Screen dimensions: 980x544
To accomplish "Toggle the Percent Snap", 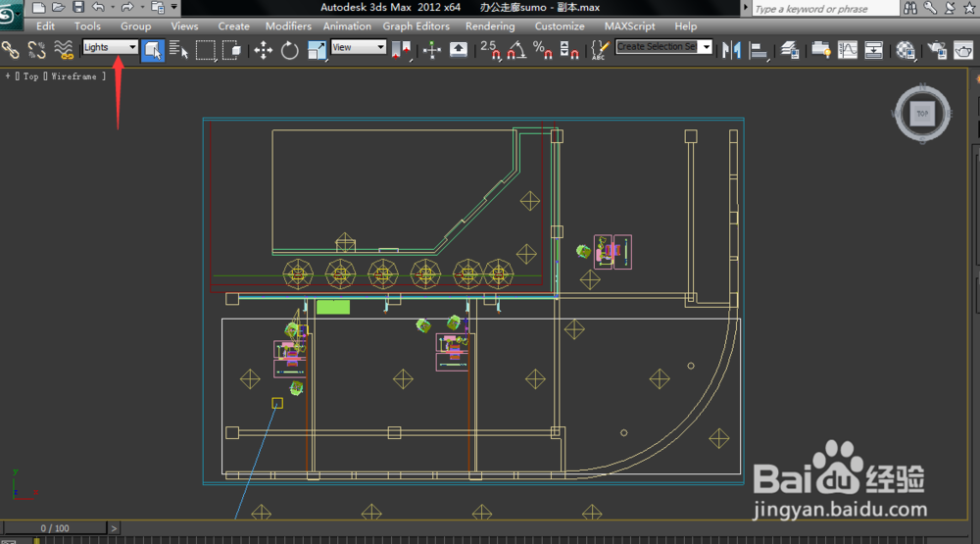I will coord(542,49).
